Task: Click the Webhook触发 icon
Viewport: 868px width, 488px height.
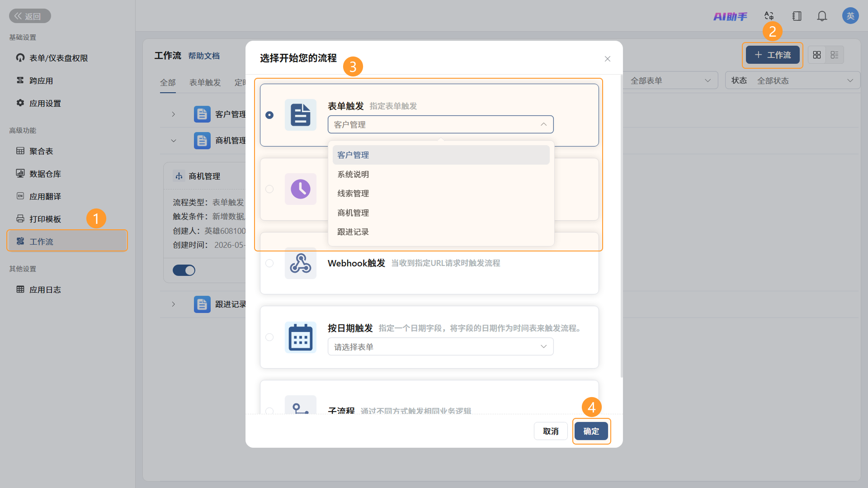Action: tap(301, 263)
